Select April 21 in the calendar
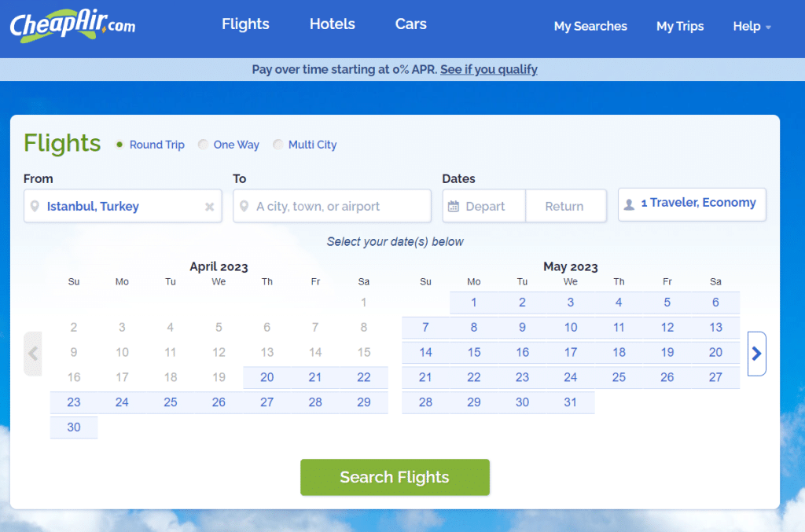This screenshot has height=532, width=805. point(315,377)
